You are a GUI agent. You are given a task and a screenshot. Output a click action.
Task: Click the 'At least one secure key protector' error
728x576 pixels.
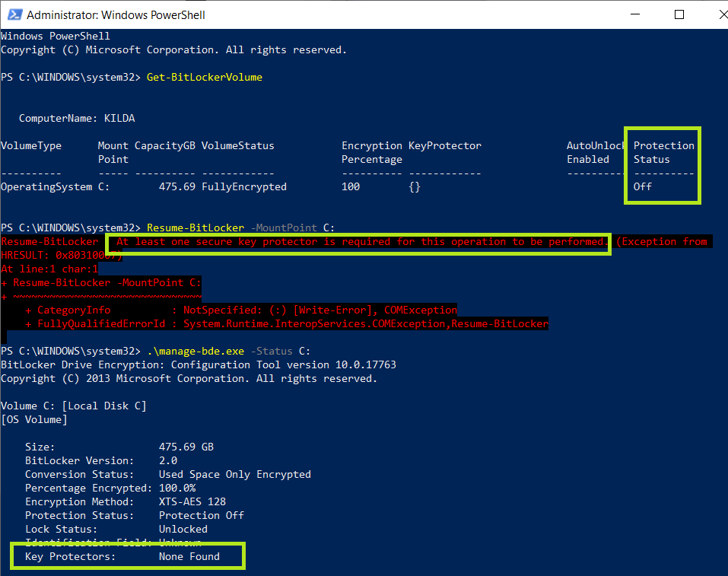(361, 242)
